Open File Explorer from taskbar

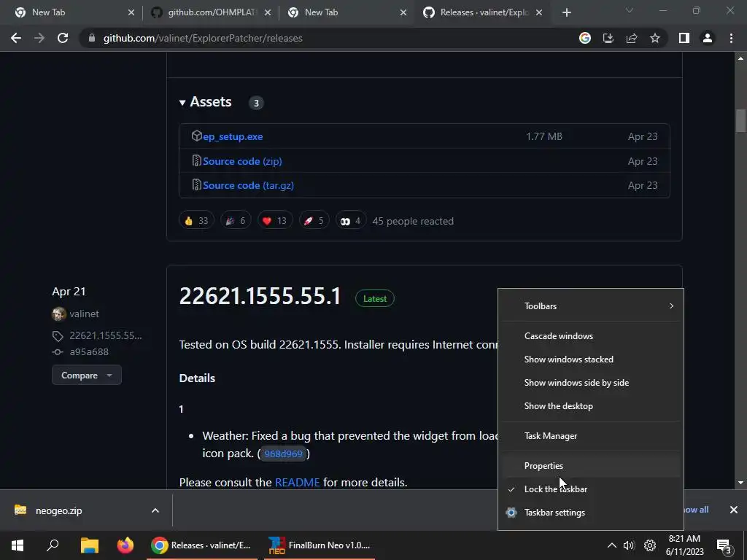[89, 545]
